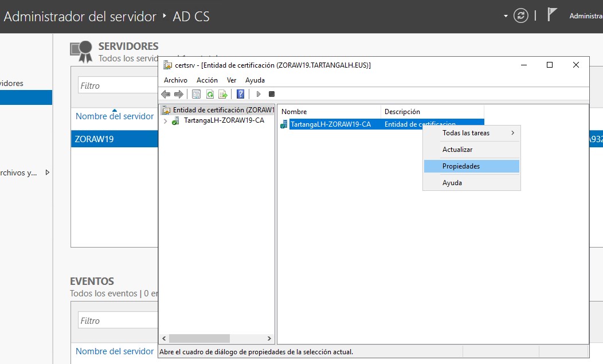Go back using the certsrv toolbar arrow
Viewport: 603px width, 364px height.
pyautogui.click(x=166, y=94)
